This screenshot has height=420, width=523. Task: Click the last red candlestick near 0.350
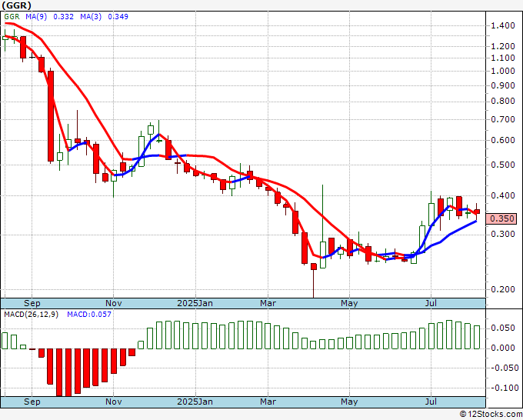477,212
